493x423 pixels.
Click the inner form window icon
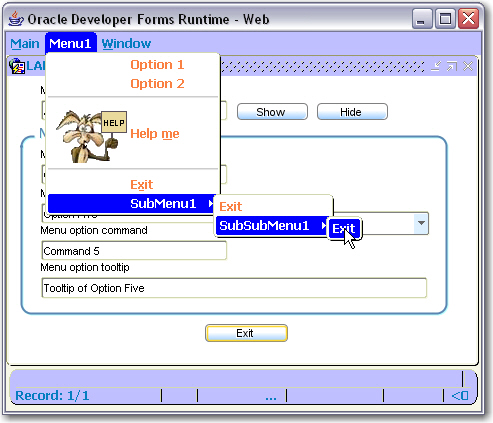tap(17, 66)
